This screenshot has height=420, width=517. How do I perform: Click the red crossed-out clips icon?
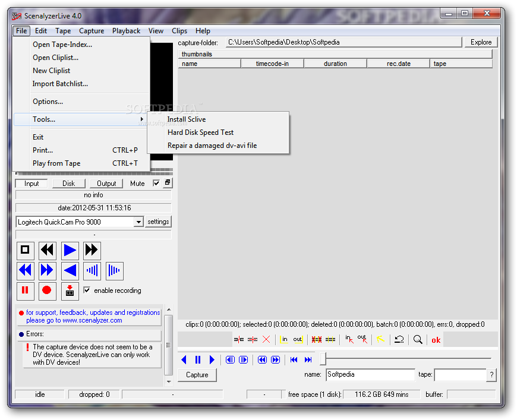coord(317,340)
